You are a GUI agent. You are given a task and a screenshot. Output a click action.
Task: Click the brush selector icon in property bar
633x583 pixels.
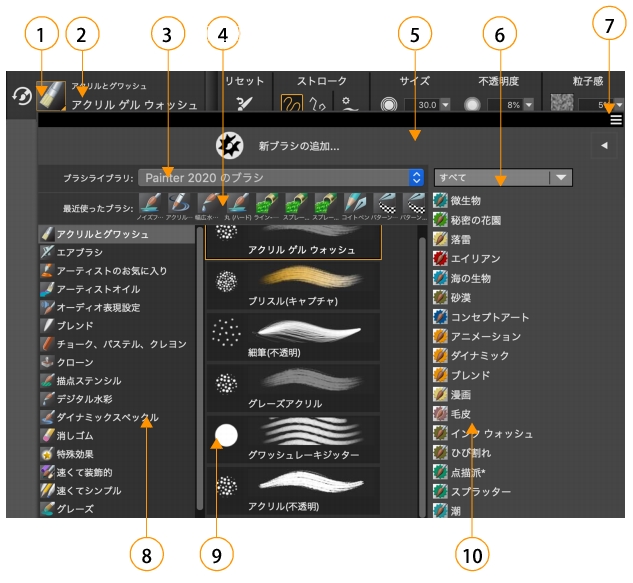click(50, 95)
